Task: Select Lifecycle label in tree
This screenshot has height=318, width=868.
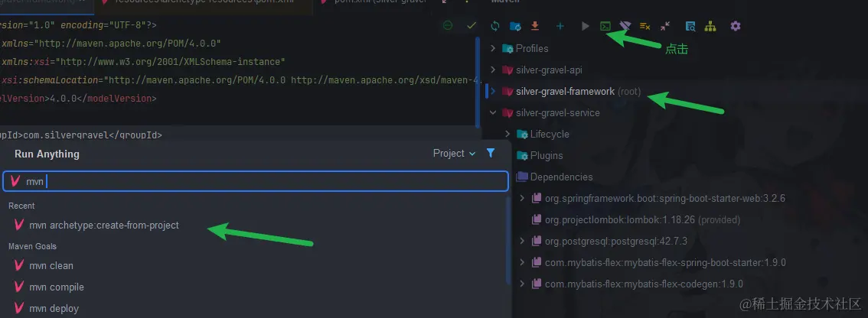Action: (x=549, y=134)
